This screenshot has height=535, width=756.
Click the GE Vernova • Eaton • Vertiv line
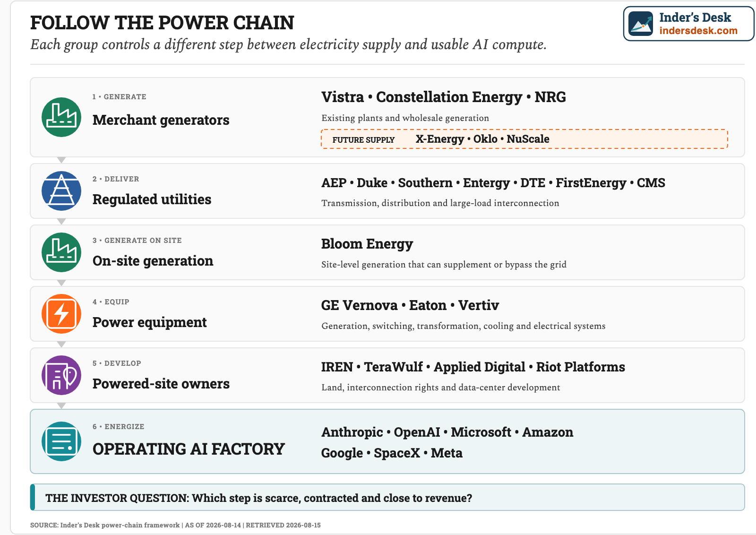coord(410,305)
